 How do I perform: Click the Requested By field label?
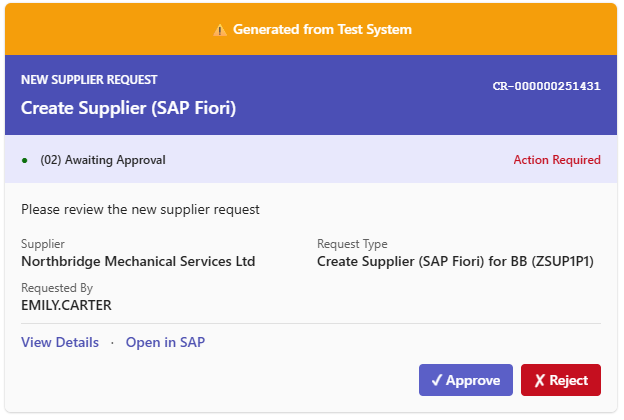coord(57,287)
